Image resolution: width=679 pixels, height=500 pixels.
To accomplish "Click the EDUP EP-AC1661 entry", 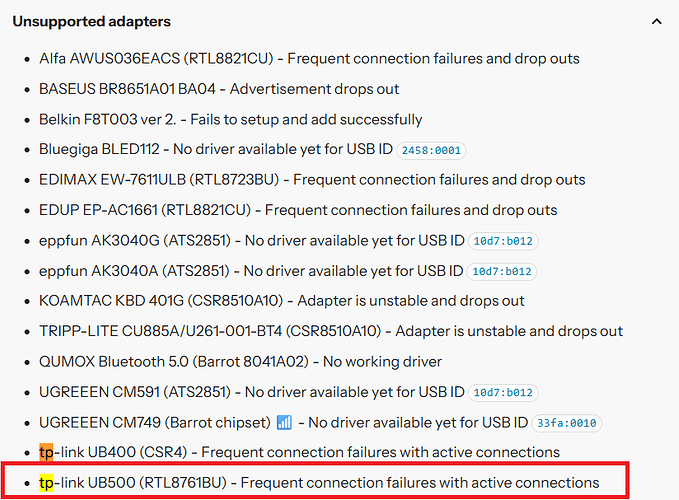I will click(298, 210).
